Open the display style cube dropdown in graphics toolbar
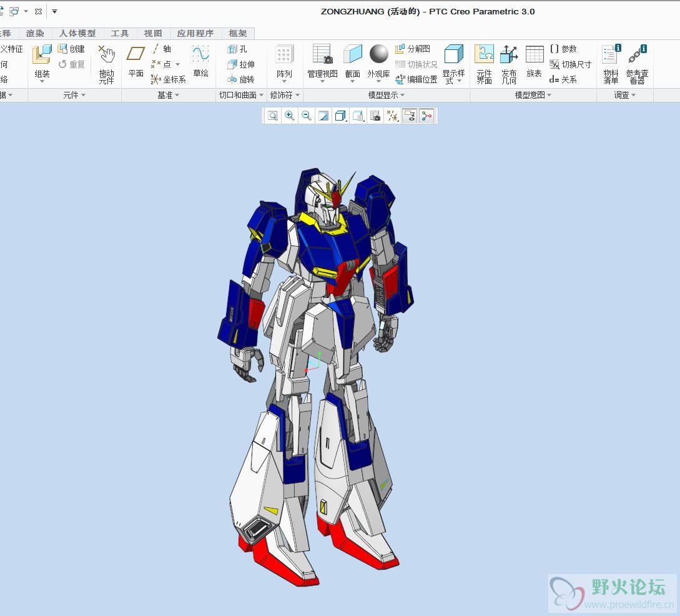The width and height of the screenshot is (680, 616). [x=341, y=116]
